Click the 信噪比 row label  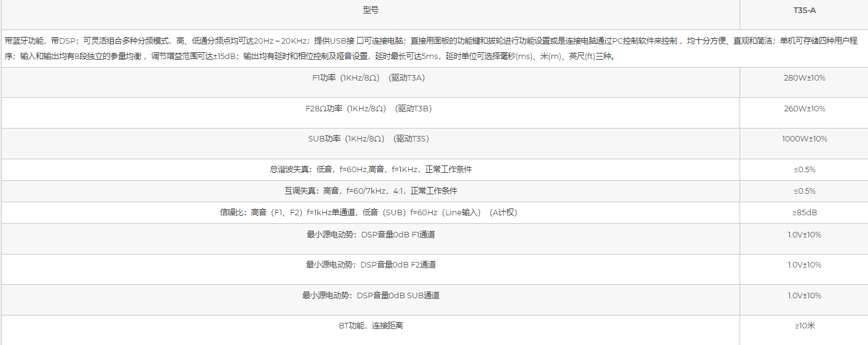coord(370,212)
